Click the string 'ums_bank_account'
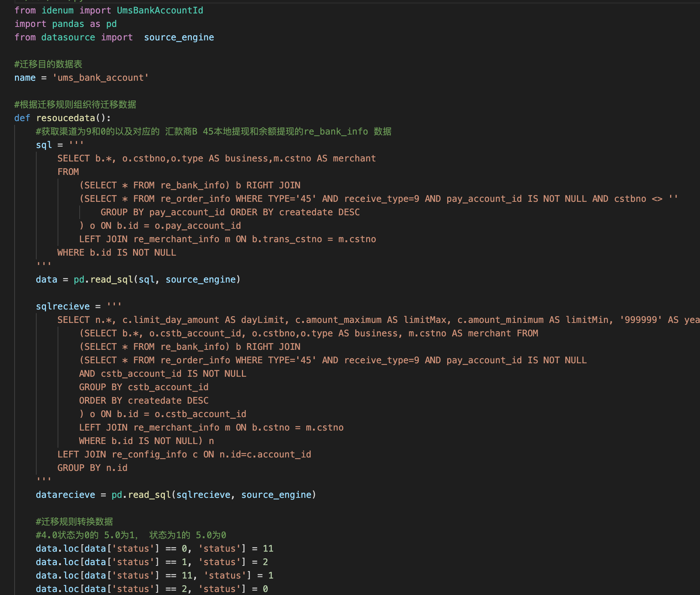 tap(101, 78)
